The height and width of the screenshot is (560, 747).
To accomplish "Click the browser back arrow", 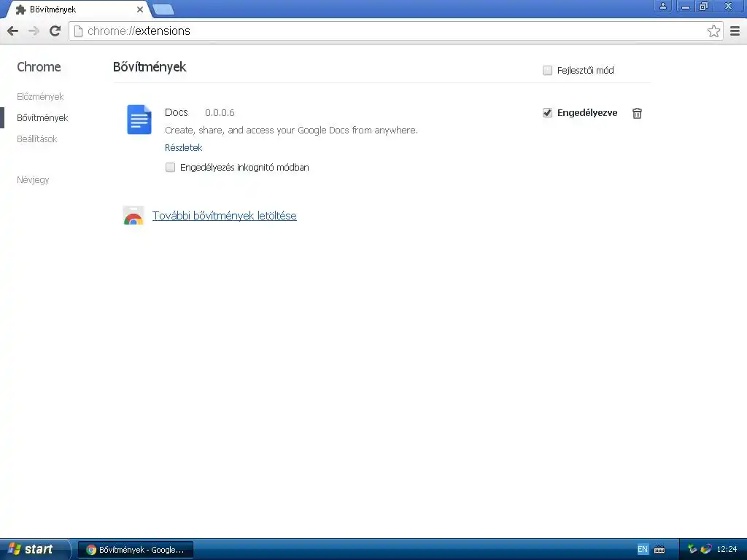I will 13,31.
